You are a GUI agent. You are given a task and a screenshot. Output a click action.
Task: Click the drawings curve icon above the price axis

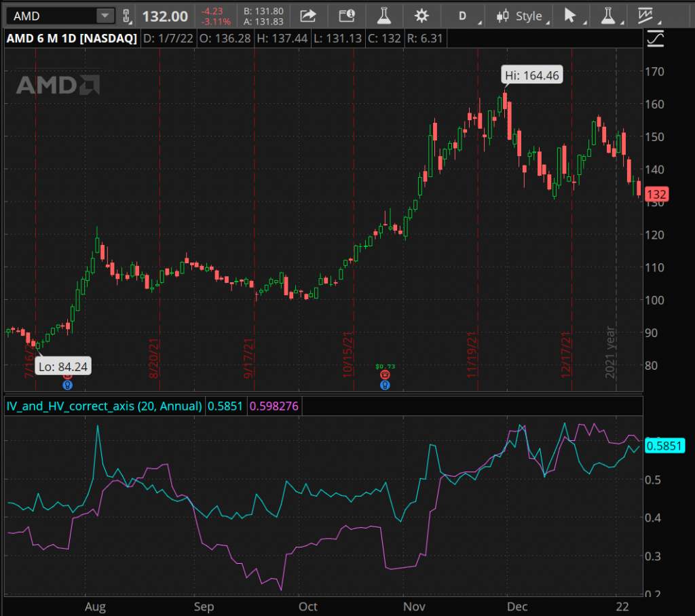[655, 39]
